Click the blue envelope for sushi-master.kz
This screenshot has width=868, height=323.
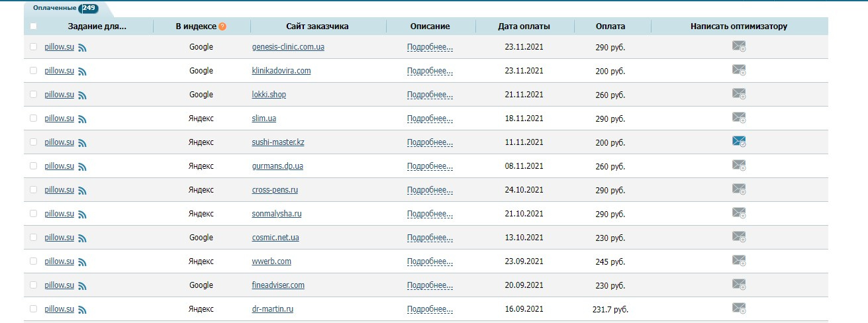(x=739, y=142)
